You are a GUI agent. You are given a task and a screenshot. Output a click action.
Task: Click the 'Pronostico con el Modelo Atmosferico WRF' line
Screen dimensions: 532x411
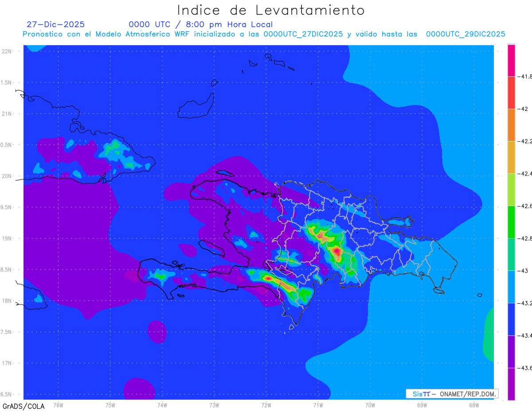(x=264, y=34)
